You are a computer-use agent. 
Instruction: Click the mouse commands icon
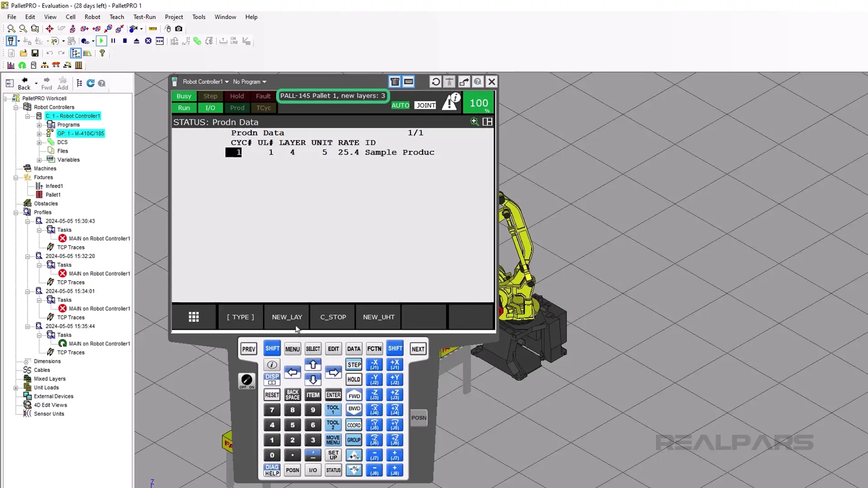coord(168,28)
